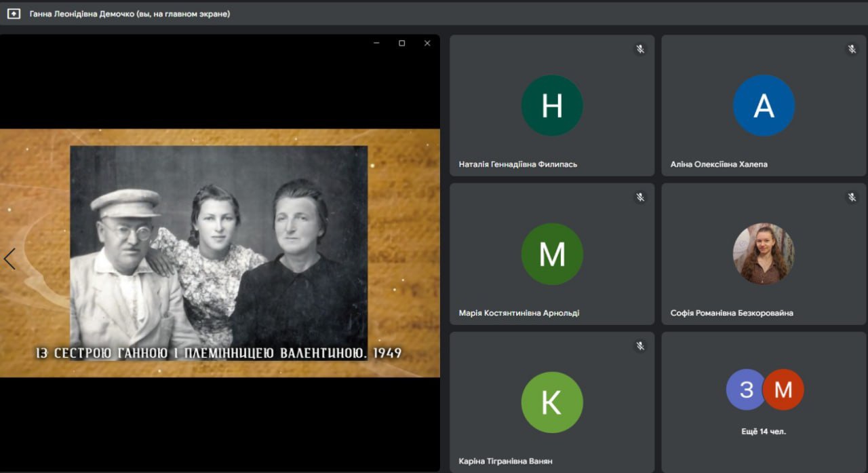Image resolution: width=868 pixels, height=473 pixels.
Task: Click muted microphone icon on Наталія Филипась tile
Action: (639, 49)
